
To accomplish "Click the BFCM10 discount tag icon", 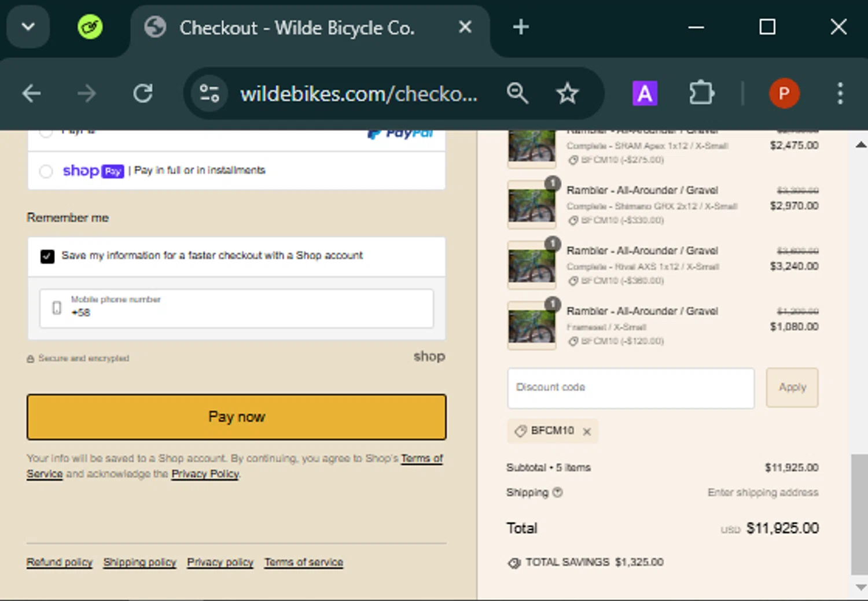I will pyautogui.click(x=520, y=431).
